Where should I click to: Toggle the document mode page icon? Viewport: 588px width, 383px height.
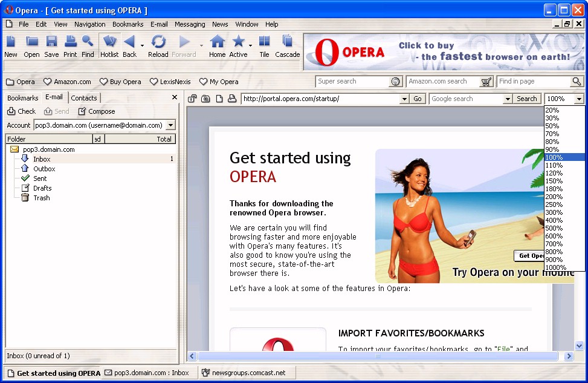pos(219,99)
